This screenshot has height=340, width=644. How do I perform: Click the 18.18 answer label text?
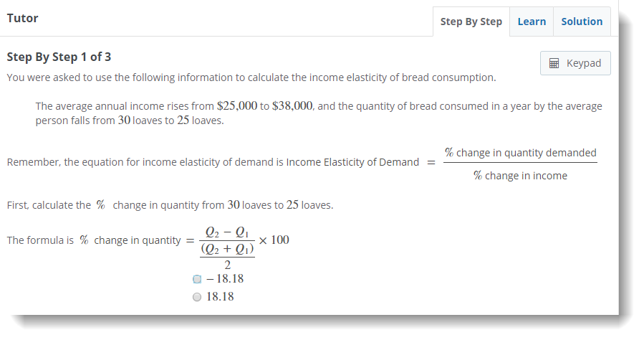[x=220, y=297]
